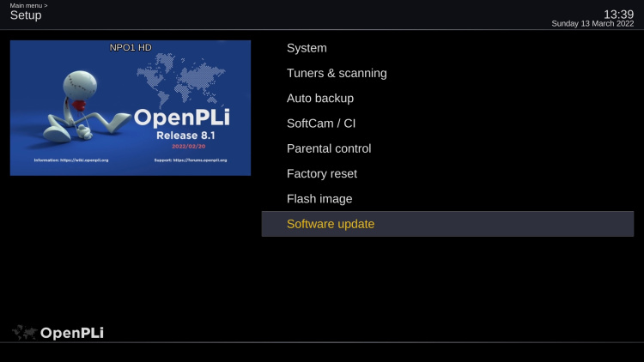Click the wiki.openpli.org information link
Viewport: 644px width, 362px height.
coord(71,160)
